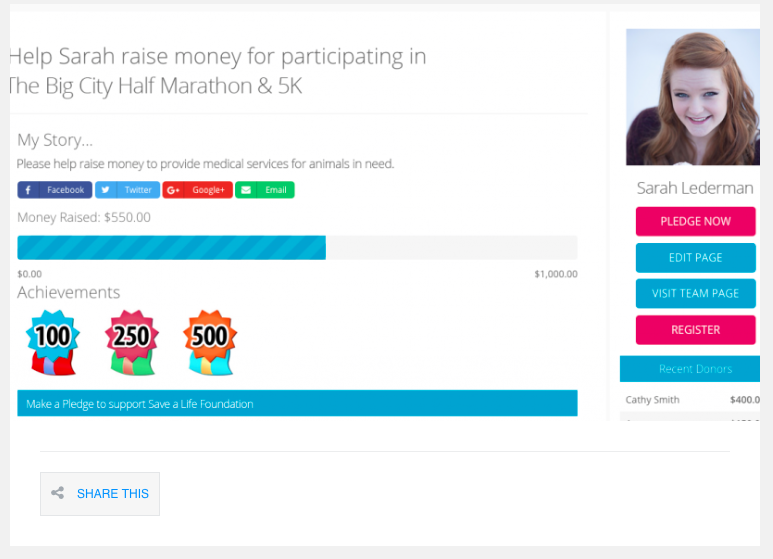Click the share icon beside Share This
The width and height of the screenshot is (773, 559).
(x=58, y=493)
